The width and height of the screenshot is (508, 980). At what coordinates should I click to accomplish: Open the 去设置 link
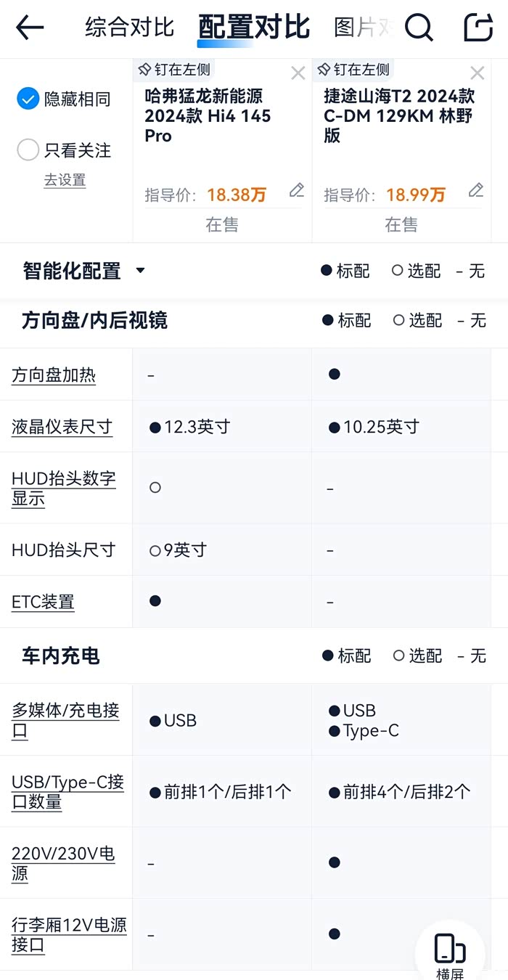click(65, 180)
